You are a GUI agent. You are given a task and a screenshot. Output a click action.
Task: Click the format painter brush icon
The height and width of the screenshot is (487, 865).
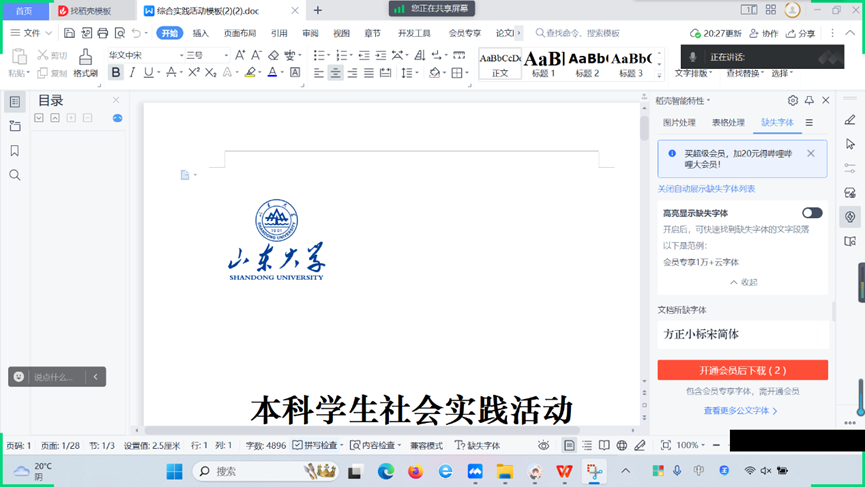(86, 57)
